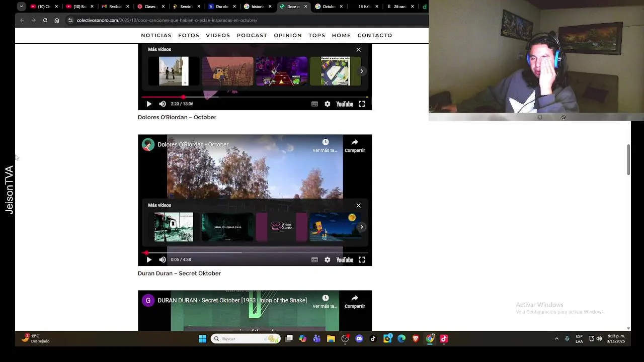Open TOPS menu

click(x=317, y=36)
